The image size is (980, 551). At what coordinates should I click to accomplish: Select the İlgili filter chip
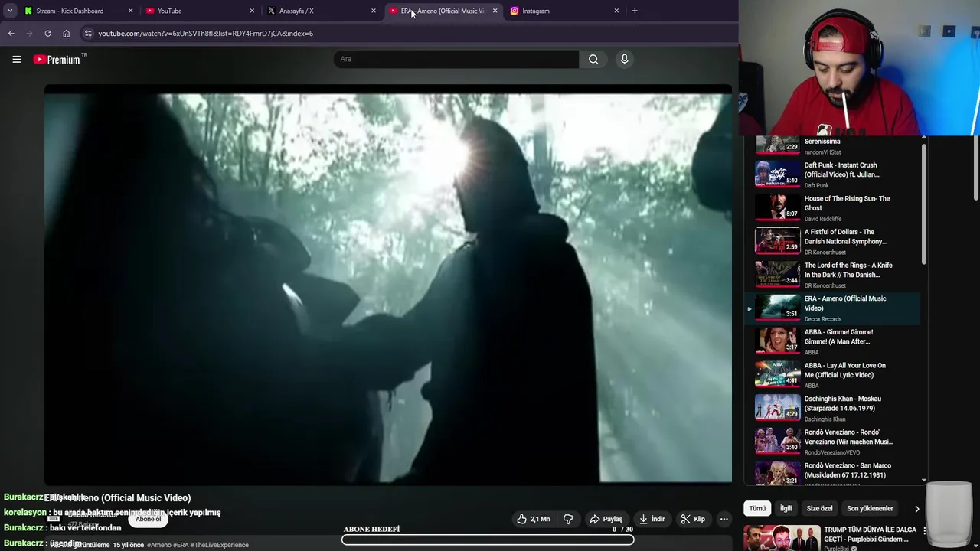click(786, 508)
